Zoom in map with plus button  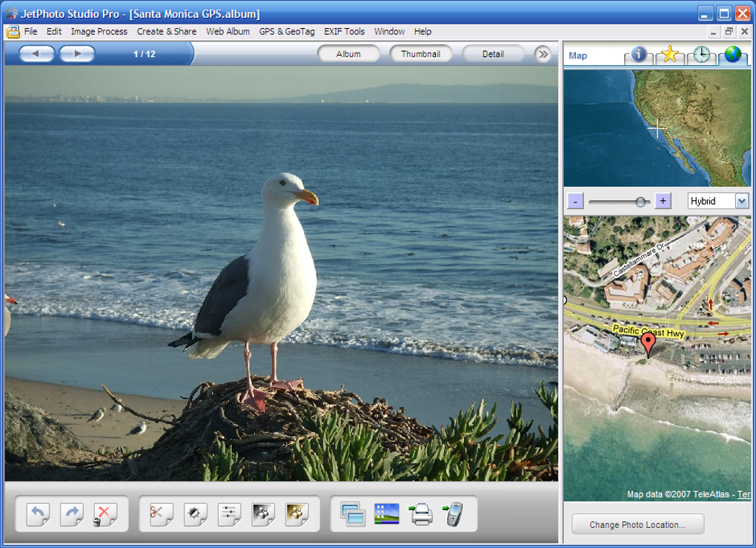coord(663,201)
